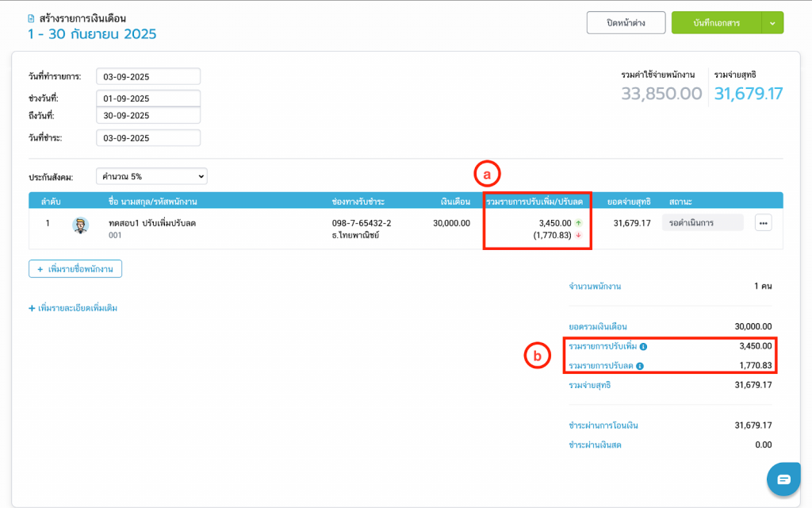This screenshot has height=508, width=812.
Task: Click the employee avatar in row 1
Action: (80, 225)
